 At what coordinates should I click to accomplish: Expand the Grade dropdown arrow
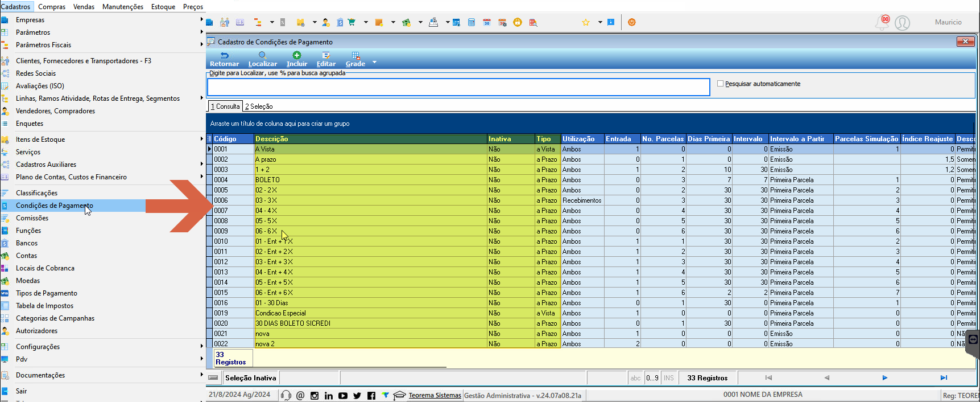click(374, 61)
